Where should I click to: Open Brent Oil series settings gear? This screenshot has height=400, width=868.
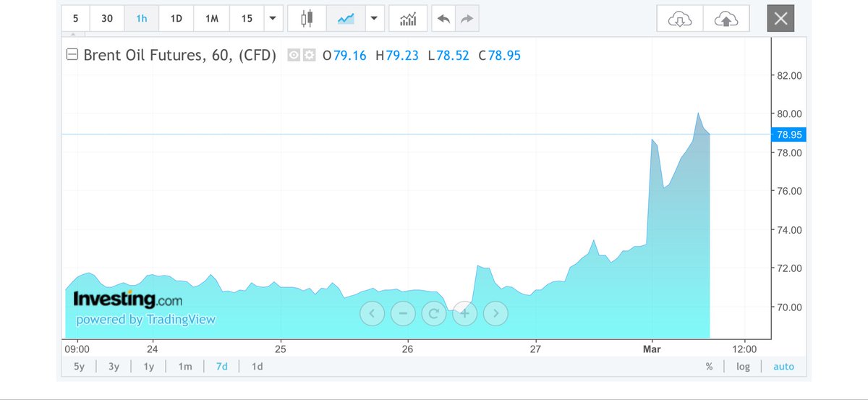click(309, 55)
